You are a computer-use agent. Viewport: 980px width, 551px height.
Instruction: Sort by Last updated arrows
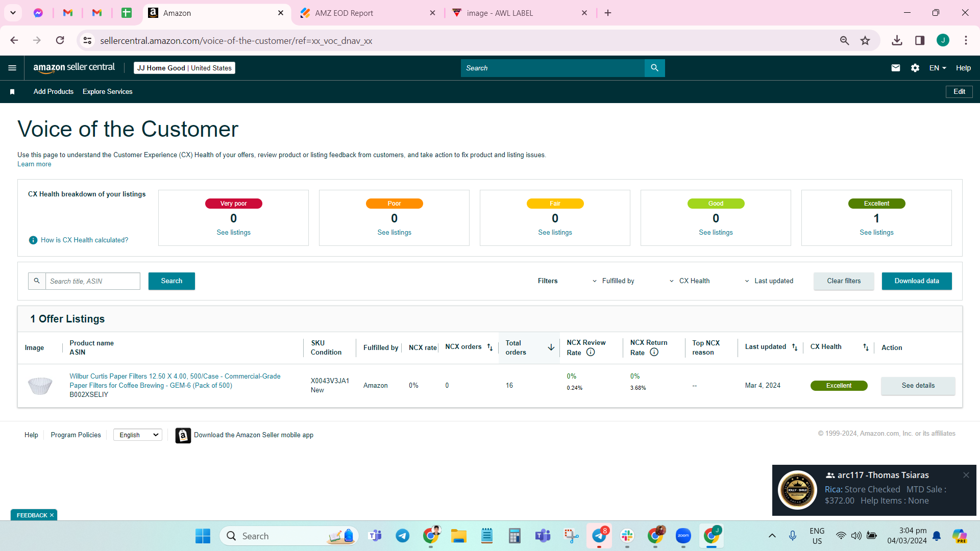[x=795, y=347]
